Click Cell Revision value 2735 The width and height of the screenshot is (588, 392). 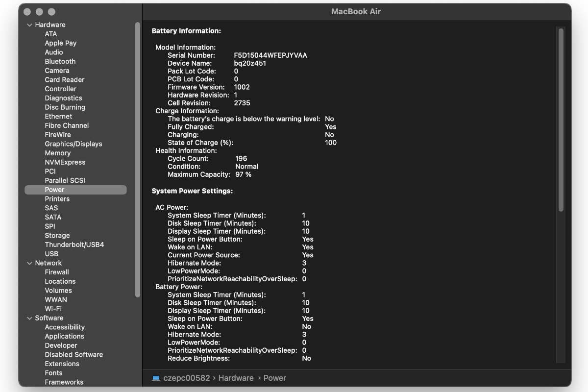(x=243, y=103)
